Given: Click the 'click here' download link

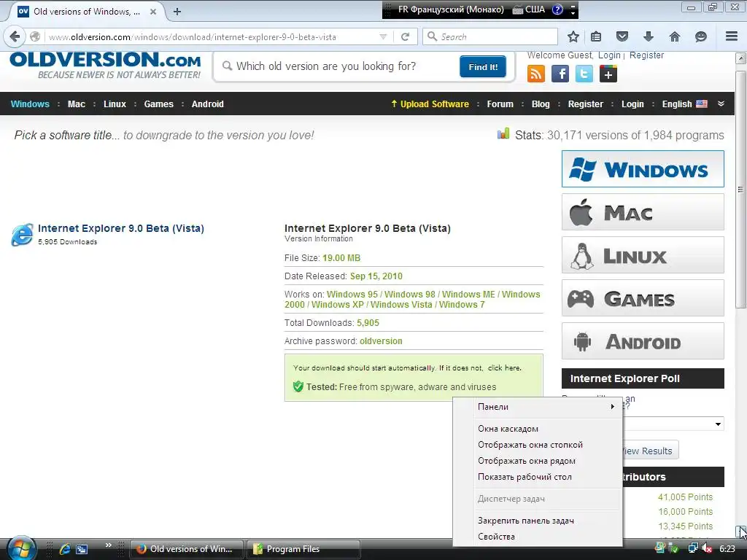Looking at the screenshot, I should coord(504,367).
